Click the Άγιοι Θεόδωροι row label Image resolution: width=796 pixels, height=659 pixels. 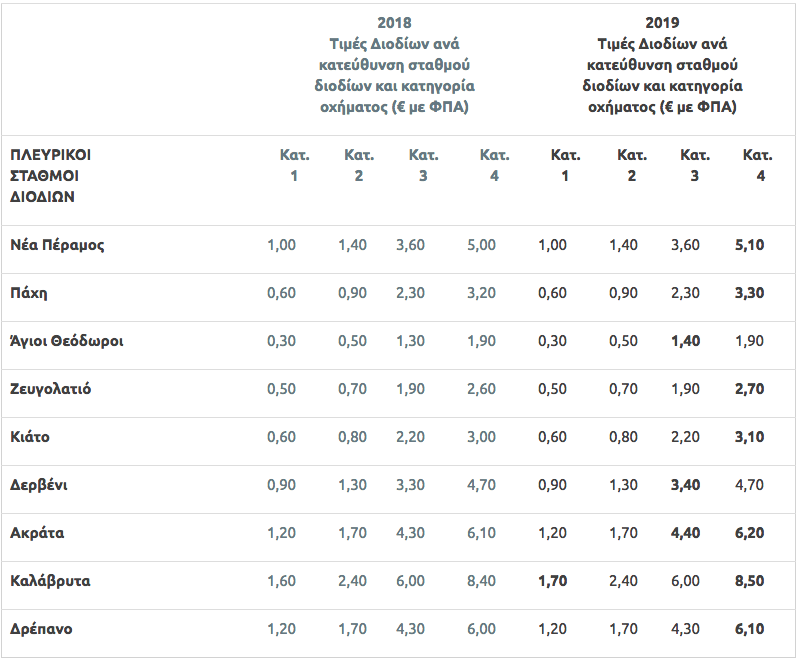pyautogui.click(x=67, y=341)
